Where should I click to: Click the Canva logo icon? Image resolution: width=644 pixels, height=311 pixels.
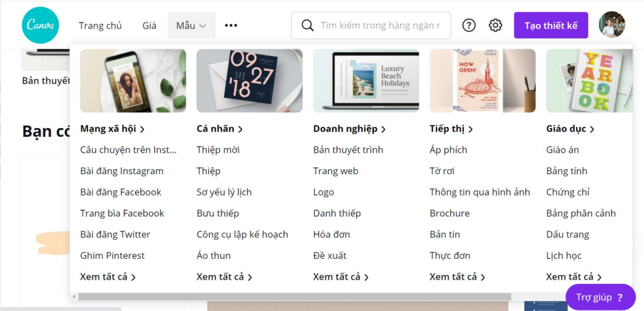tap(40, 25)
